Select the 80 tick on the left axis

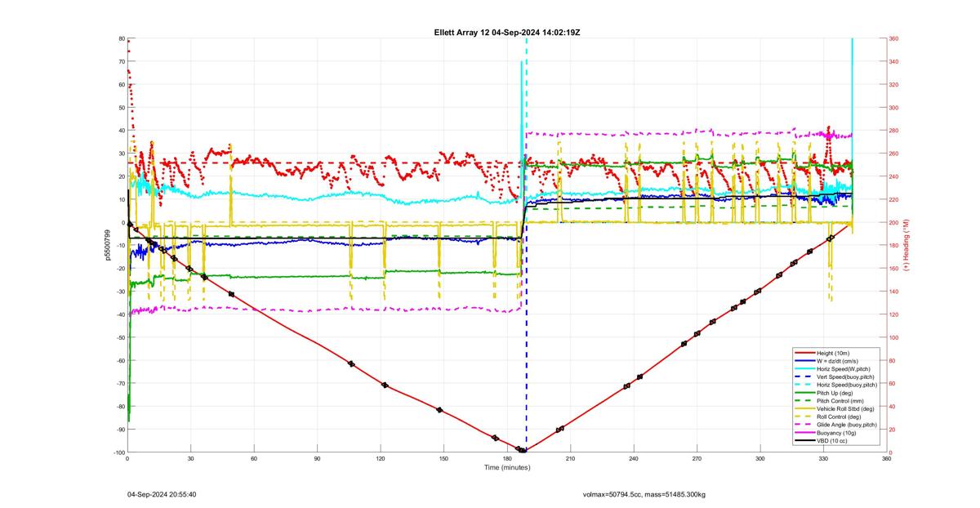pyautogui.click(x=121, y=38)
